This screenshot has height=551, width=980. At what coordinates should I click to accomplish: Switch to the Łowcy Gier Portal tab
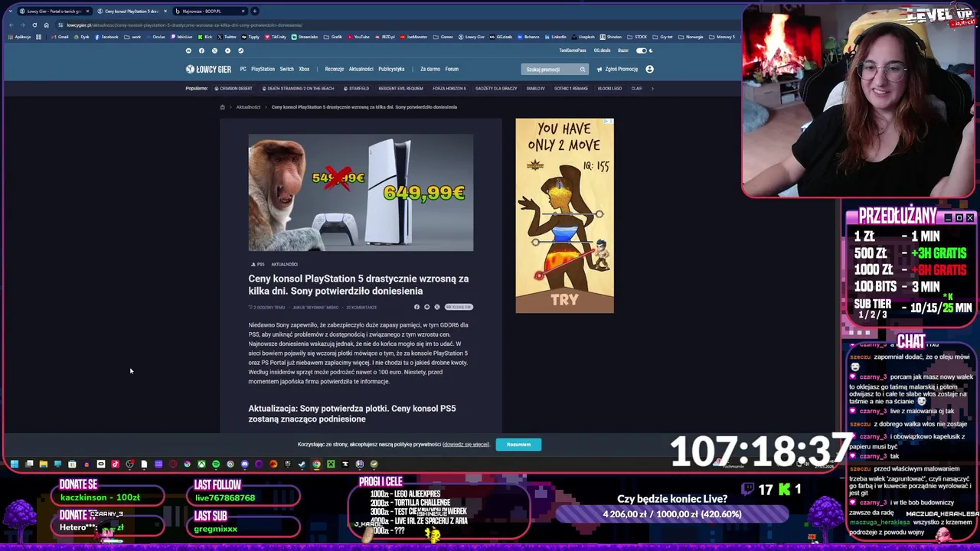(54, 11)
